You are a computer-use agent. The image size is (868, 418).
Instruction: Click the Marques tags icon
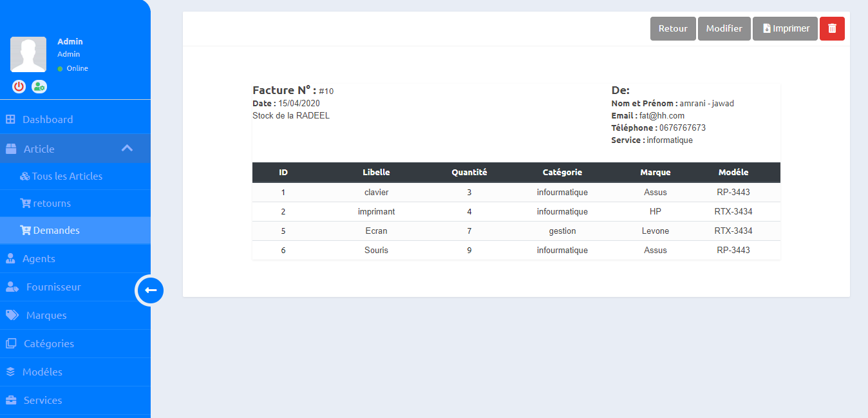[12, 315]
